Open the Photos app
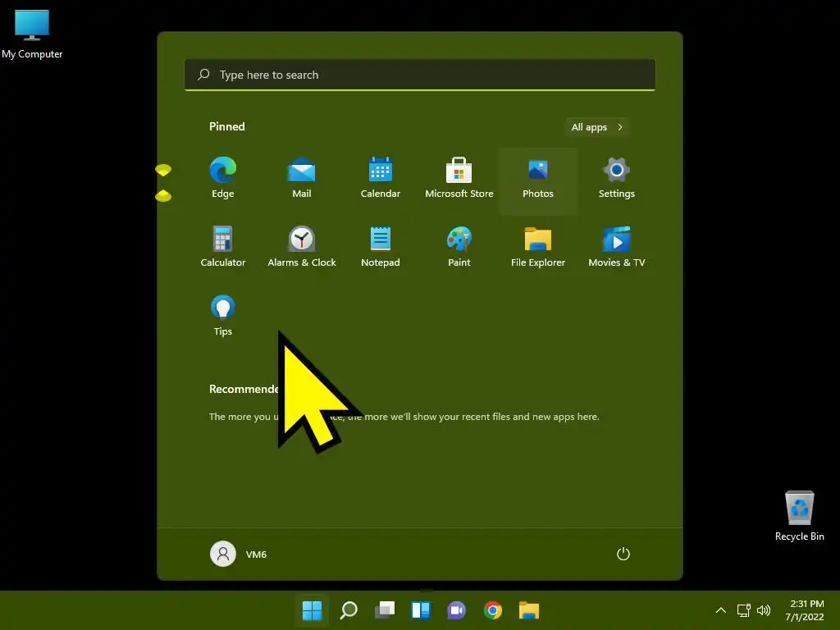Screen dimensions: 840x630 click(x=538, y=181)
